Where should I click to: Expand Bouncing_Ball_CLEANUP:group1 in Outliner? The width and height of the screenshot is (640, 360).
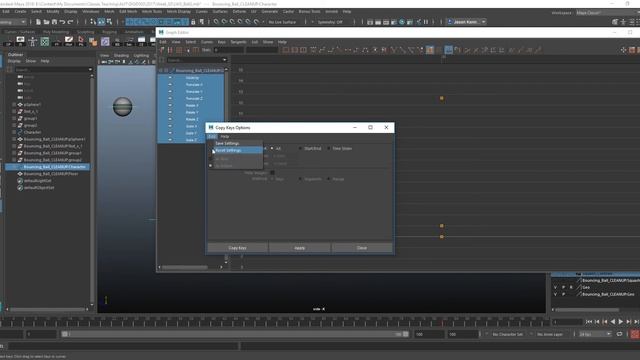click(x=14, y=153)
